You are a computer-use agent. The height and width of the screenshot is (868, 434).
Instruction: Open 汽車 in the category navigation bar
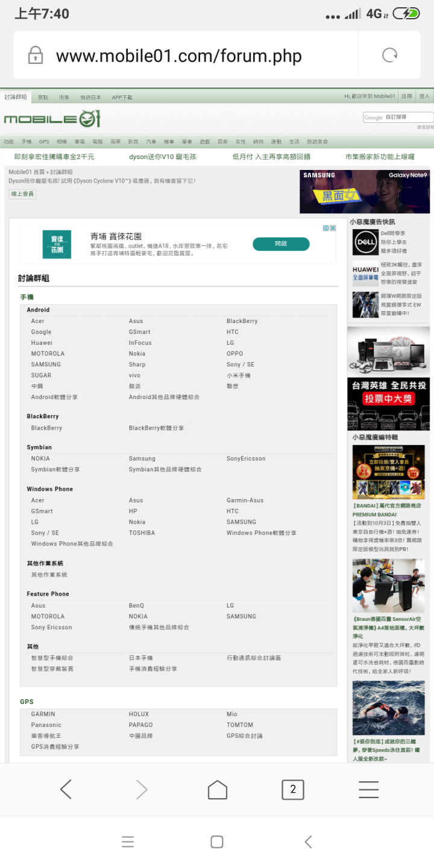(x=151, y=142)
